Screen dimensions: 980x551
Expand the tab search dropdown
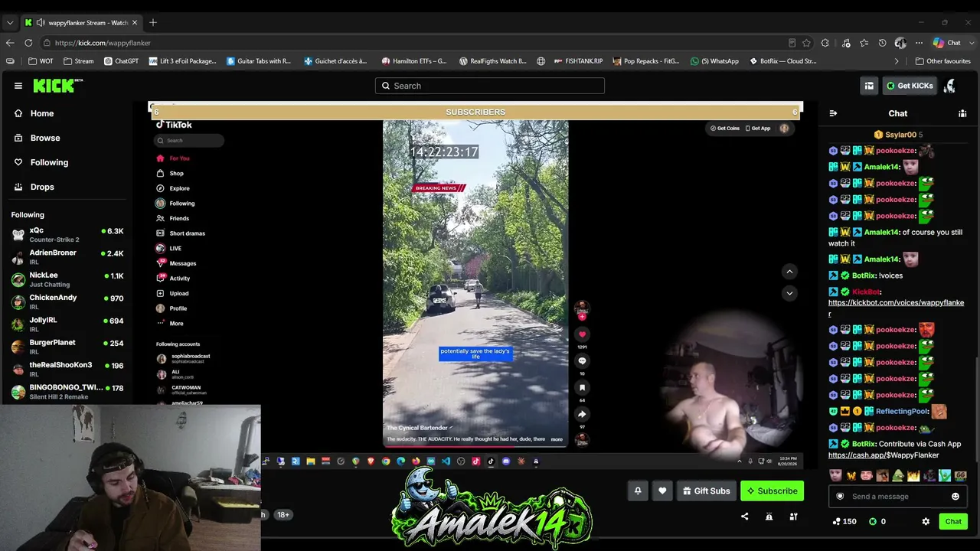10,23
